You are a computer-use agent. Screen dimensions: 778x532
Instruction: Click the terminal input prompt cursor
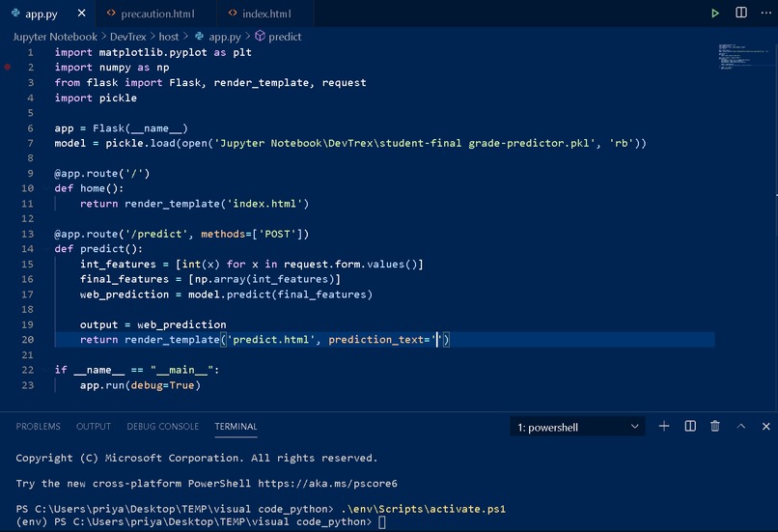coord(381,521)
